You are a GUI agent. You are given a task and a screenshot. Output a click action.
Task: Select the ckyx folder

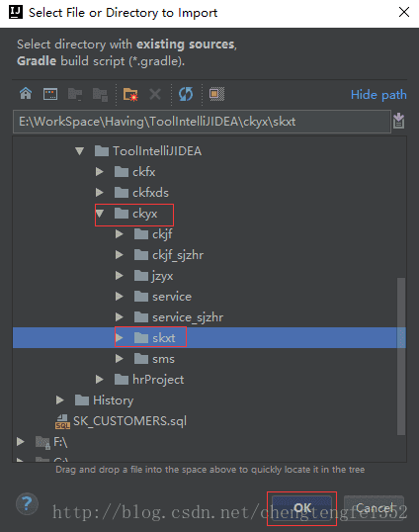(144, 214)
